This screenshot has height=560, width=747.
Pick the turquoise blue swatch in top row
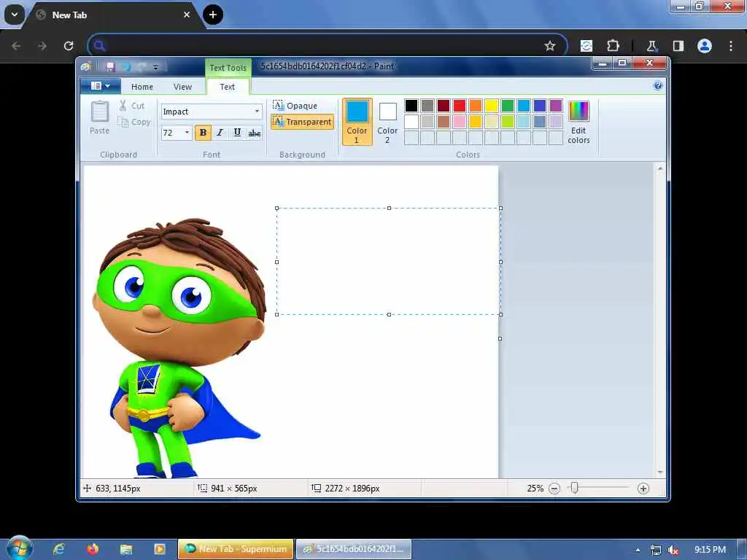coord(524,105)
